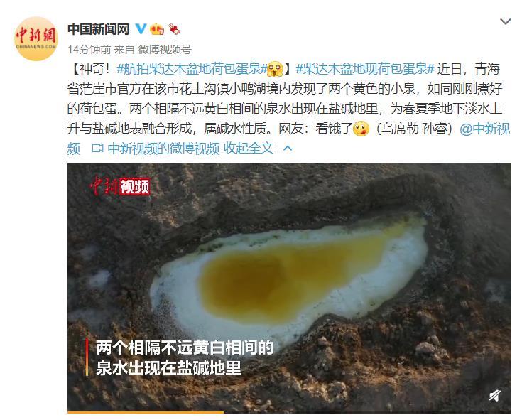Click the up arrow after 收起全文
This screenshot has width=522, height=420.
[x=288, y=149]
